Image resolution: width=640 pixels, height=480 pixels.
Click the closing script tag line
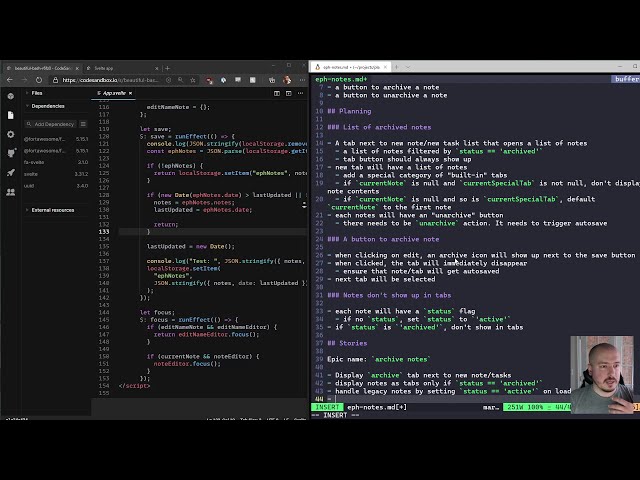point(134,386)
